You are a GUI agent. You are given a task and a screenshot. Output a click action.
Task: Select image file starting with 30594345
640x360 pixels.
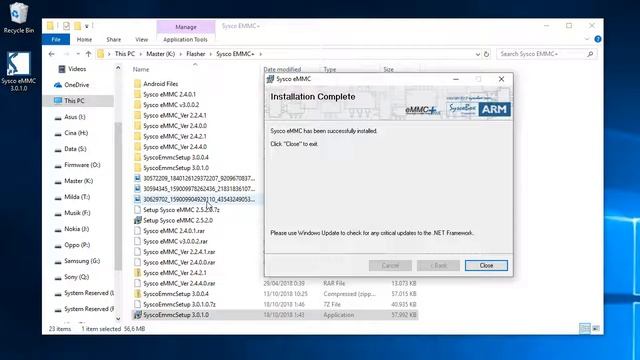(x=199, y=189)
